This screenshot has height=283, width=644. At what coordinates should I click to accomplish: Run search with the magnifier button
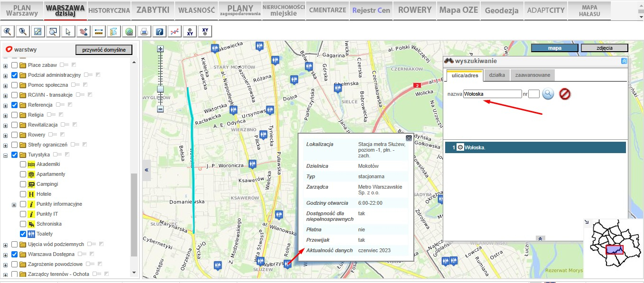point(548,94)
